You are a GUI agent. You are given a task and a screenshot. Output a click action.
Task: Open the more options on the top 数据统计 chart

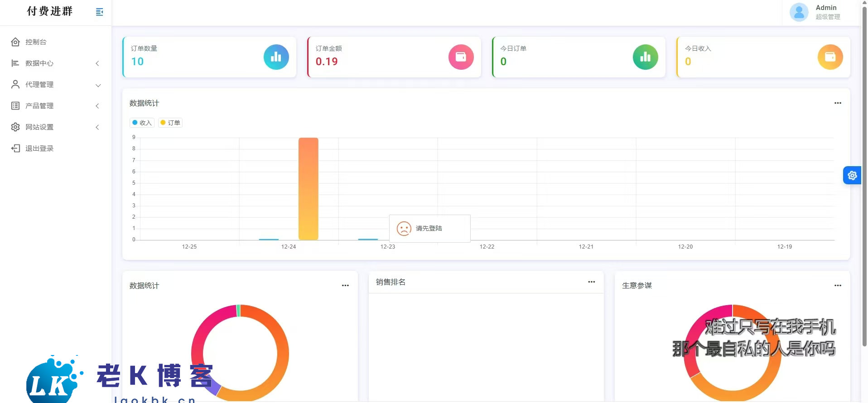838,103
